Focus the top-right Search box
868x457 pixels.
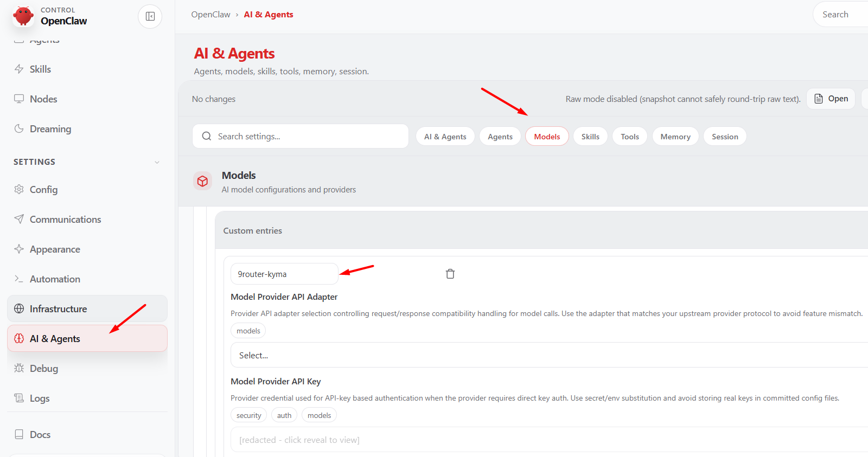pyautogui.click(x=841, y=15)
